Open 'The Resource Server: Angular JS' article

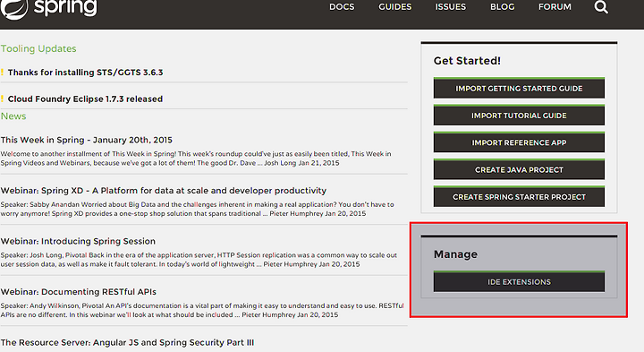[127, 342]
